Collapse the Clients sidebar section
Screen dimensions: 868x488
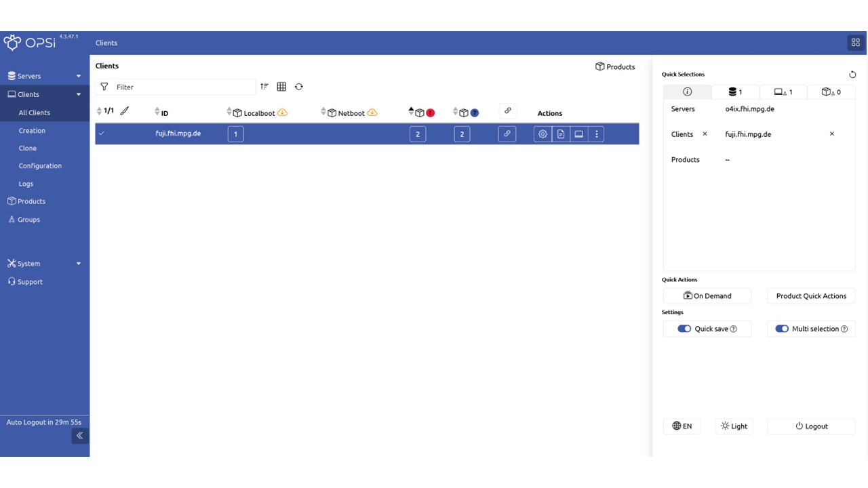click(79, 94)
